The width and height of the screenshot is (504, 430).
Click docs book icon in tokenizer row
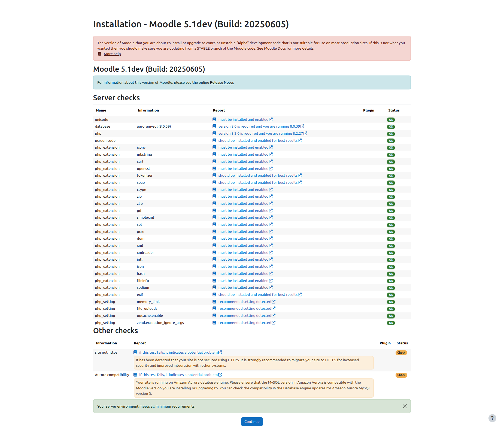(x=214, y=175)
